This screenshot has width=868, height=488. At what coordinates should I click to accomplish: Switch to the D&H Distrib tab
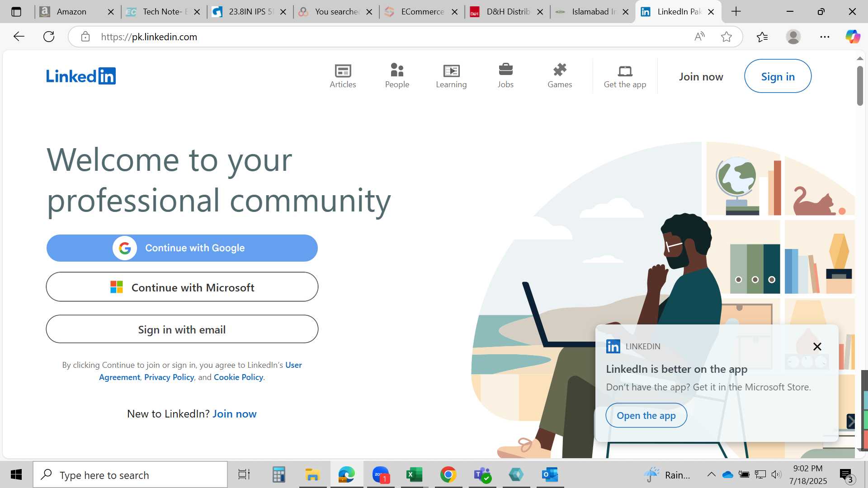tap(508, 12)
